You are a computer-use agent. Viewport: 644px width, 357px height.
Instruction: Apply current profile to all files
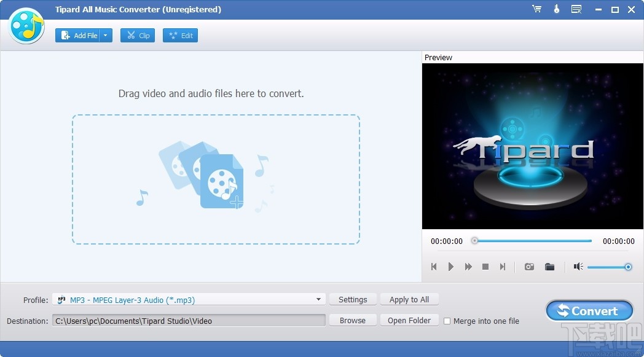click(409, 299)
